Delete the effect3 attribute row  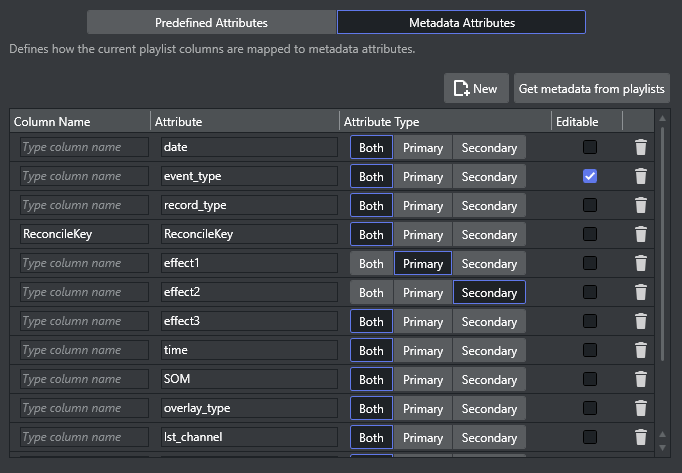point(641,322)
